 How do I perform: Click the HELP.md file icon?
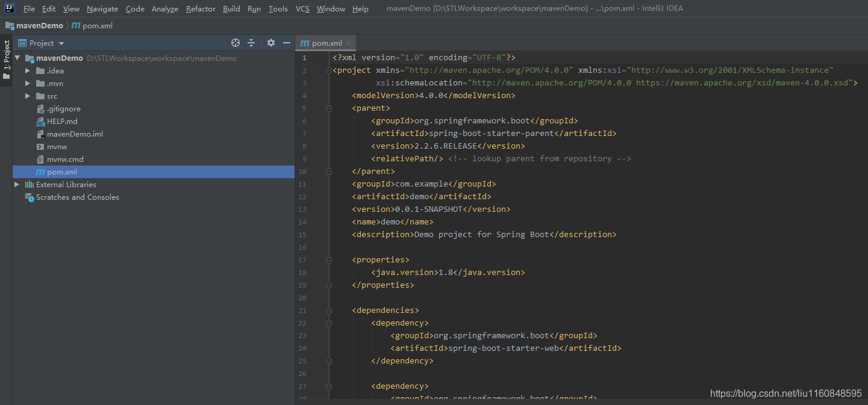(x=40, y=122)
